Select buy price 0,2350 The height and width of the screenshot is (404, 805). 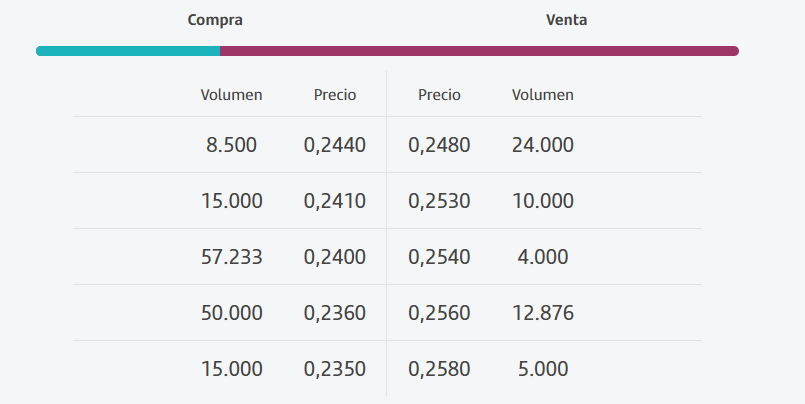point(335,369)
